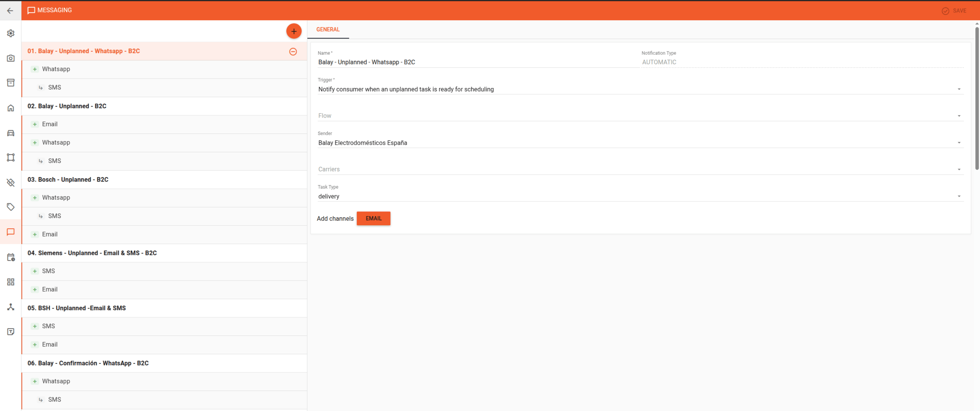Viewport: 980px width, 411px height.
Task: Click the EMAIL add channel button
Action: 373,218
